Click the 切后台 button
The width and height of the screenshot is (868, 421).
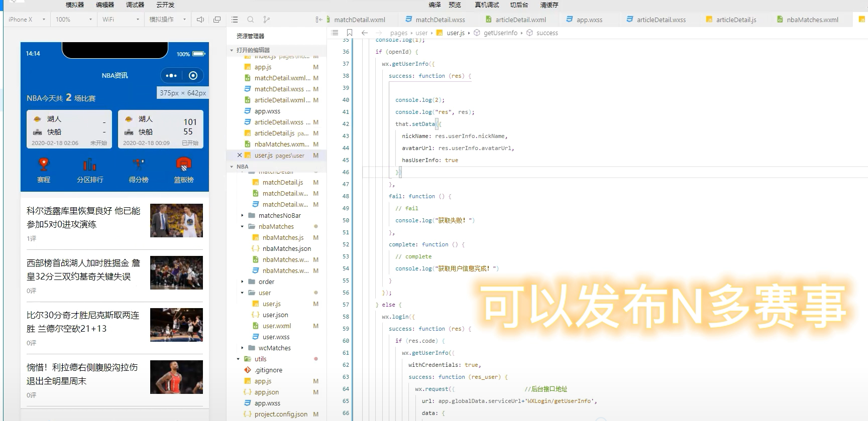(x=519, y=5)
